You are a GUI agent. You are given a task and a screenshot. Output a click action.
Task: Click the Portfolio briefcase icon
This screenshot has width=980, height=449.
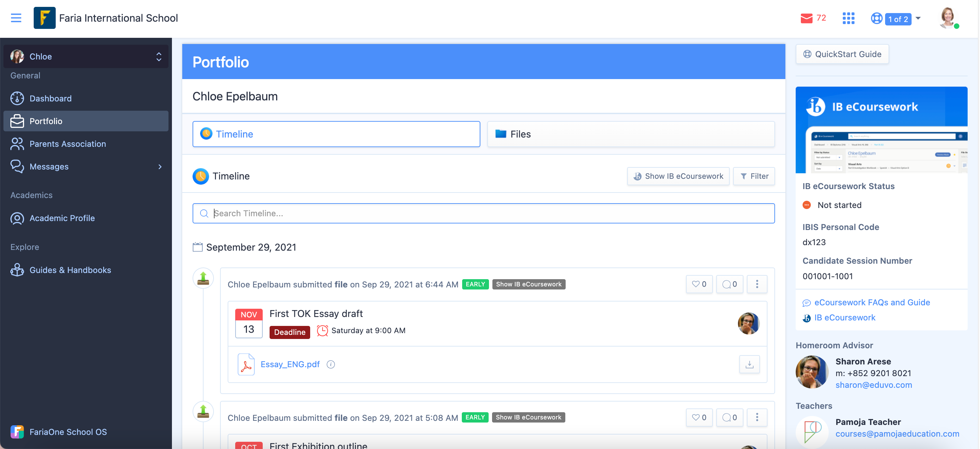point(17,121)
